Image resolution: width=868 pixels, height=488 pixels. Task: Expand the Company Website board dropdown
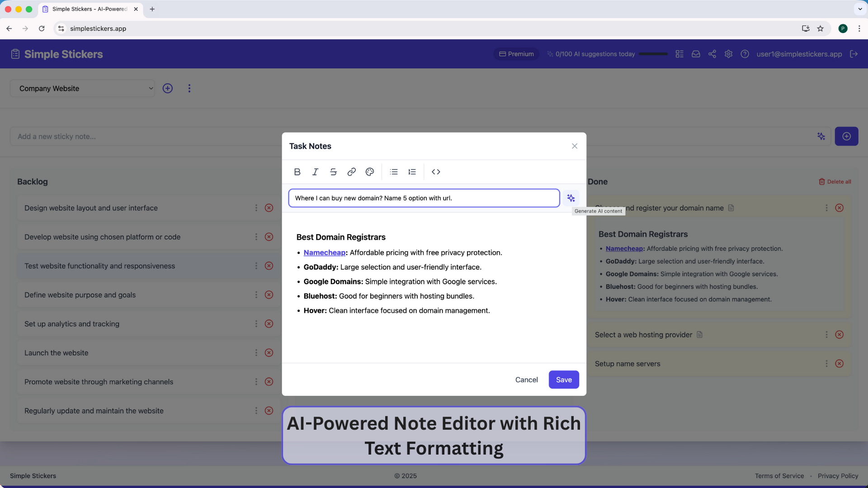coord(82,89)
